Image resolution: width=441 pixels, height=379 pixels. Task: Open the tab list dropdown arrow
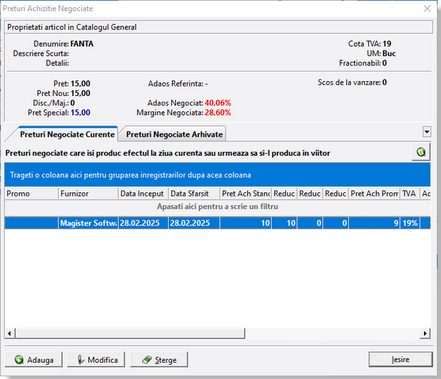(427, 132)
